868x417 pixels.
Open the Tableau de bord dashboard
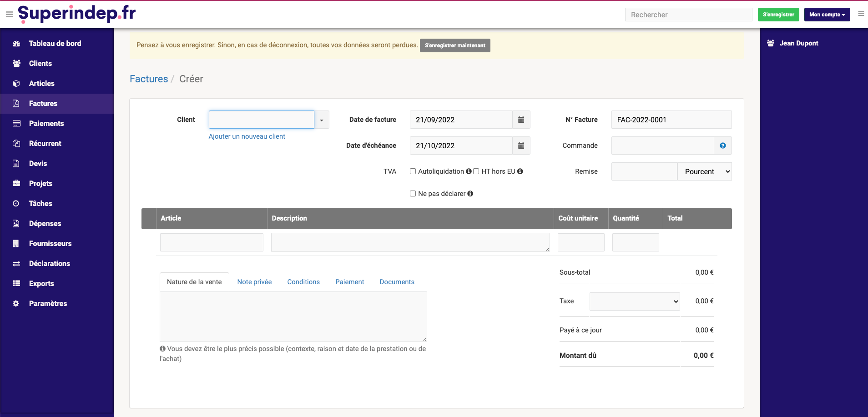(54, 43)
